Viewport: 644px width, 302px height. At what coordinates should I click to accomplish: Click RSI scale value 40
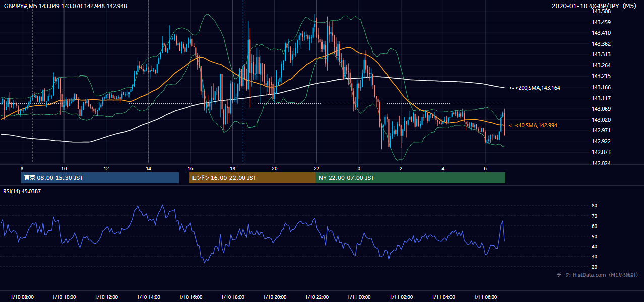(595, 246)
